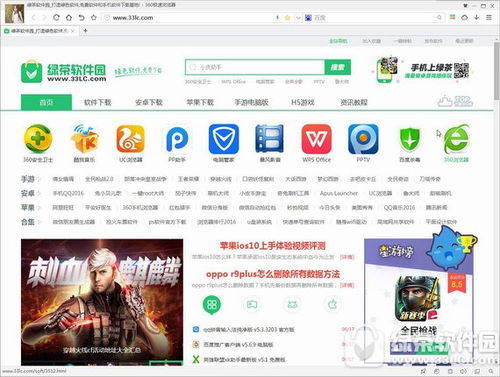Expand the address bar dropdown arrow
This screenshot has height=377, width=500.
(x=298, y=18)
